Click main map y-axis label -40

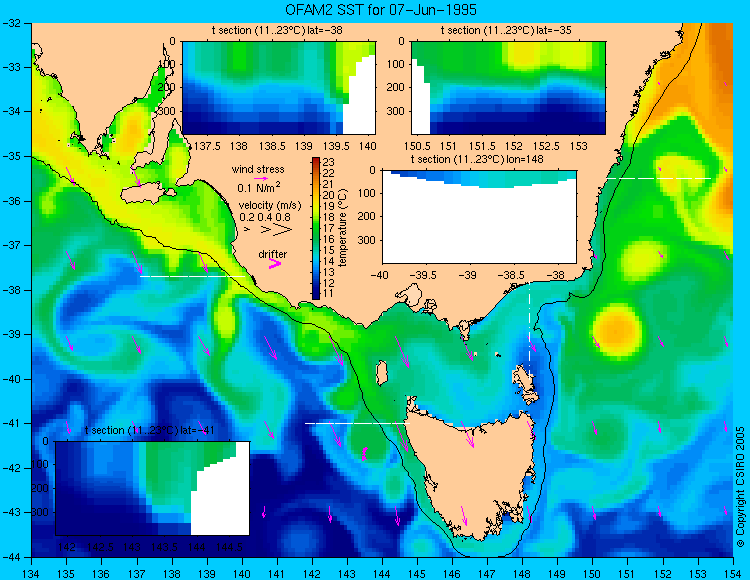(x=11, y=379)
